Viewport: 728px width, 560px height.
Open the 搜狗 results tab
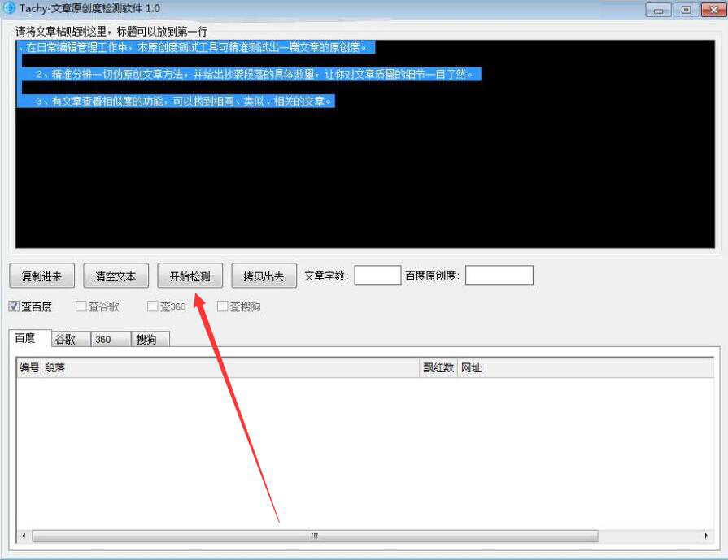[x=150, y=340]
